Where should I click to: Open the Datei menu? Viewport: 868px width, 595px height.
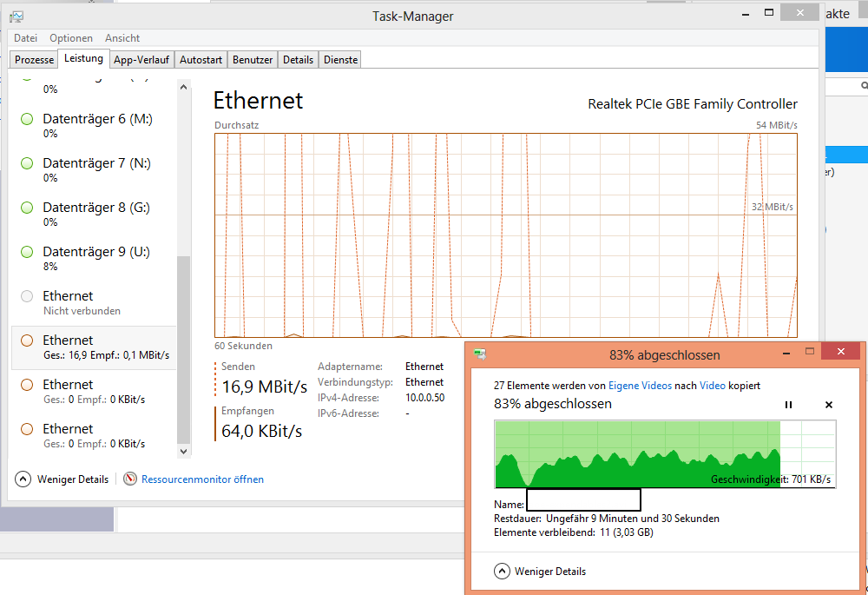25,38
